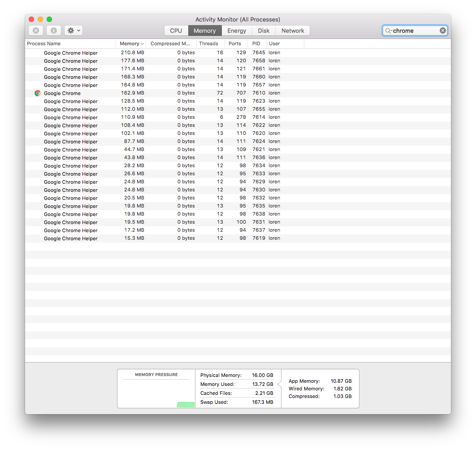Viewport: 476px width, 450px height.
Task: Click the App Memory 10.87 GB value
Action: pyautogui.click(x=341, y=381)
